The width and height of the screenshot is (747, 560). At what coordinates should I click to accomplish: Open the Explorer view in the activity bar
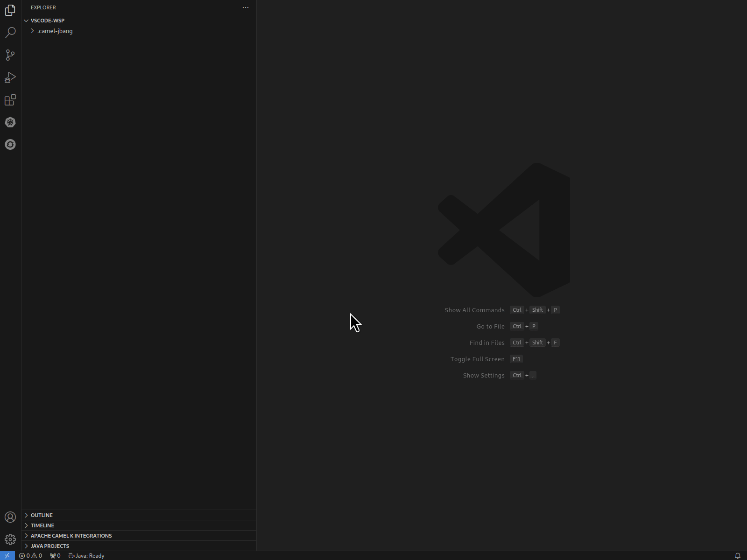(10, 10)
